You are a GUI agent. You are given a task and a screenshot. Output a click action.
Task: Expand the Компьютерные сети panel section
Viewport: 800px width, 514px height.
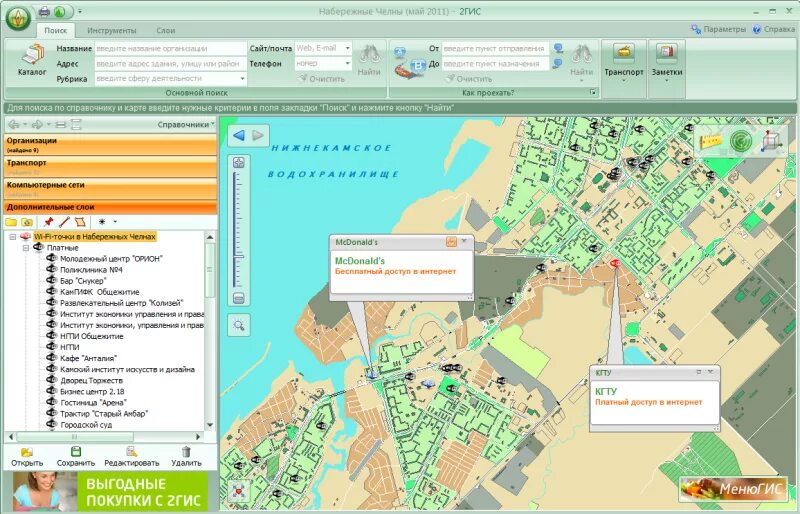110,188
